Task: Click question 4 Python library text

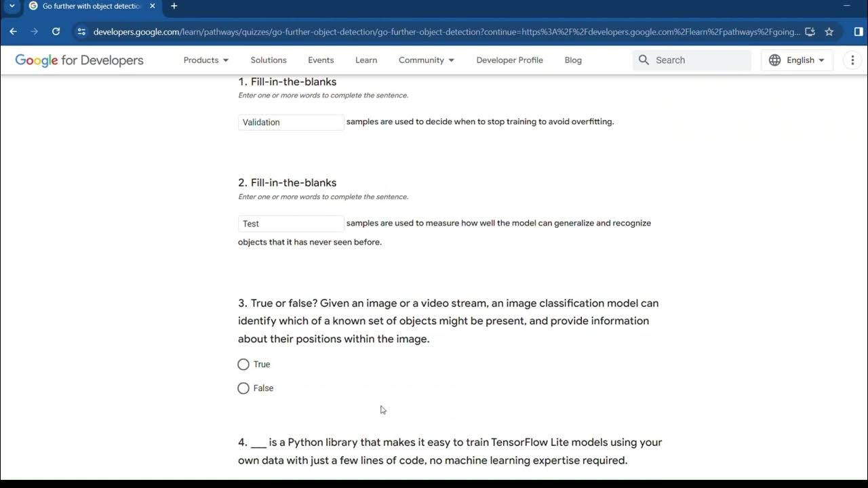Action: tap(450, 451)
